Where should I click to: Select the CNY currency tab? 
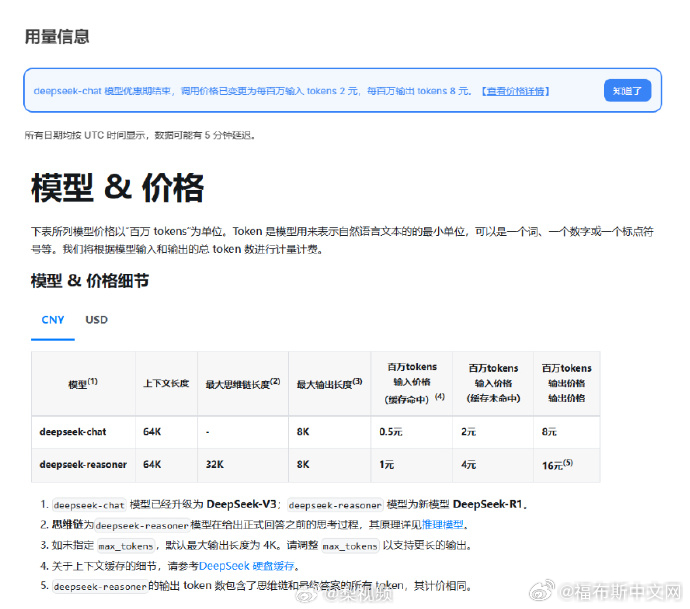pyautogui.click(x=53, y=320)
